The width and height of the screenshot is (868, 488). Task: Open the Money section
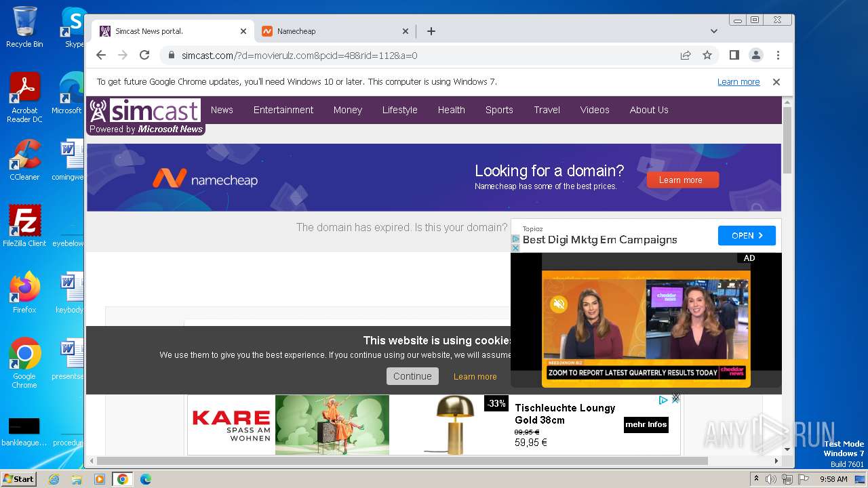tap(348, 110)
